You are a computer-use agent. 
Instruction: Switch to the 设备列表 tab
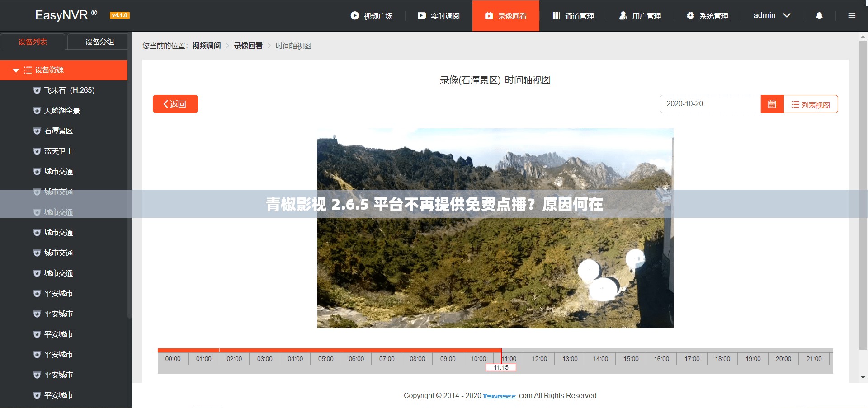coord(33,42)
